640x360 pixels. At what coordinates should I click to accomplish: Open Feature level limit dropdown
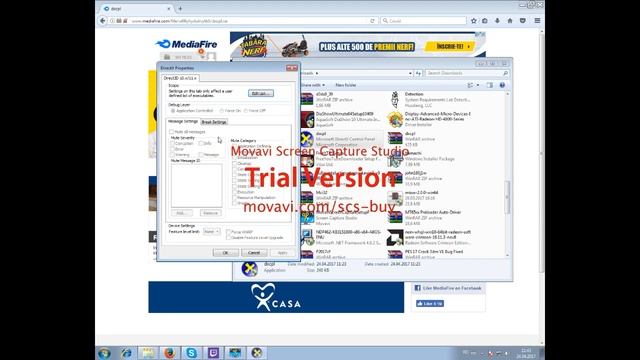(x=211, y=232)
